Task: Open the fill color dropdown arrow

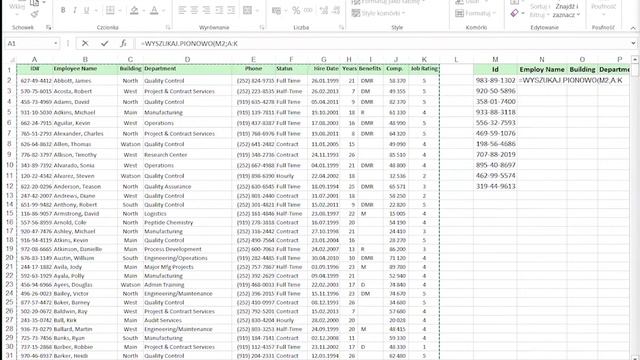Action: point(143,11)
